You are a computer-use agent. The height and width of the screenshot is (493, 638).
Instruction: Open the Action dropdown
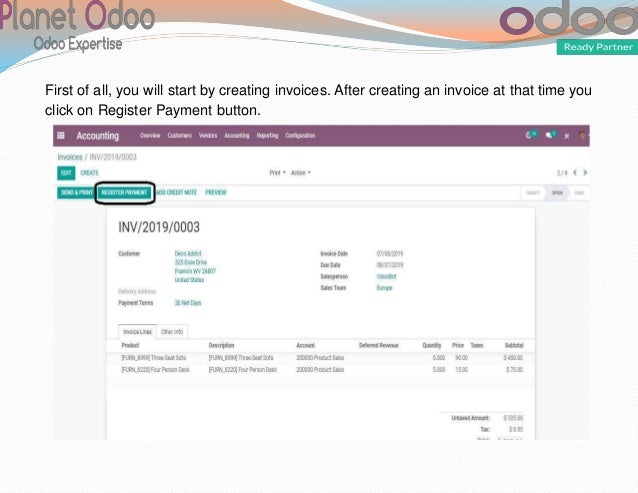pos(301,173)
